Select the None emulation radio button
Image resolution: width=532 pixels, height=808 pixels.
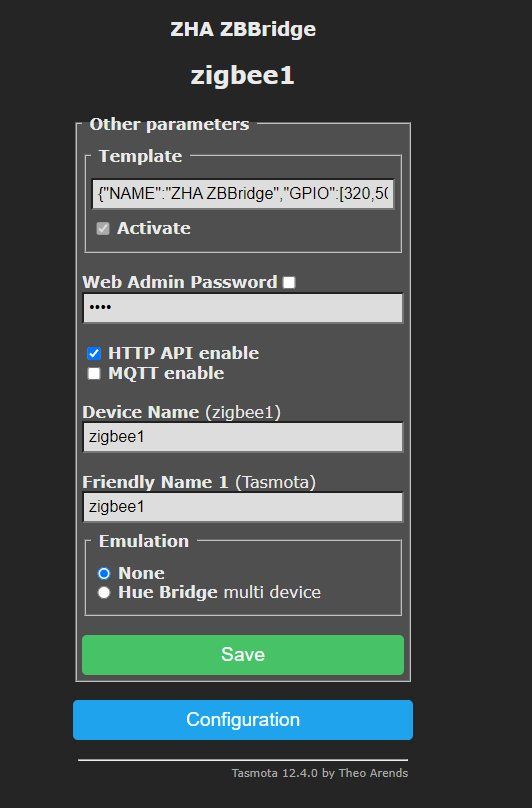click(x=104, y=574)
